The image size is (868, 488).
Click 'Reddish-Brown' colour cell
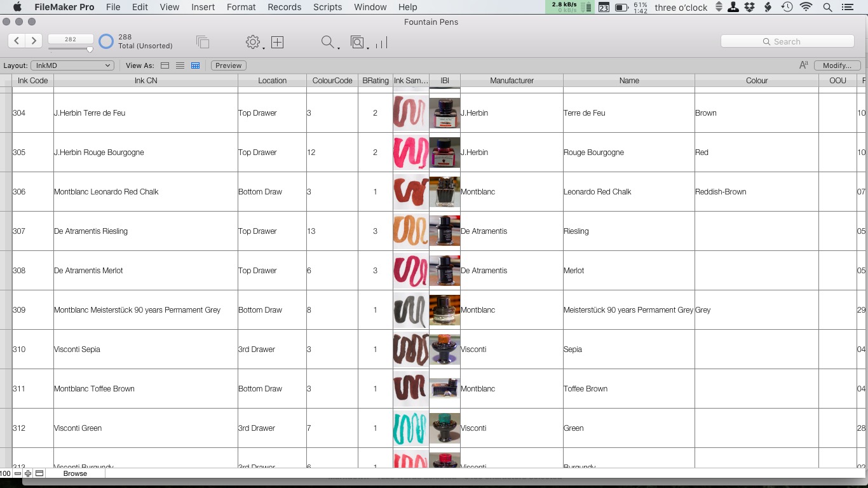[757, 191]
